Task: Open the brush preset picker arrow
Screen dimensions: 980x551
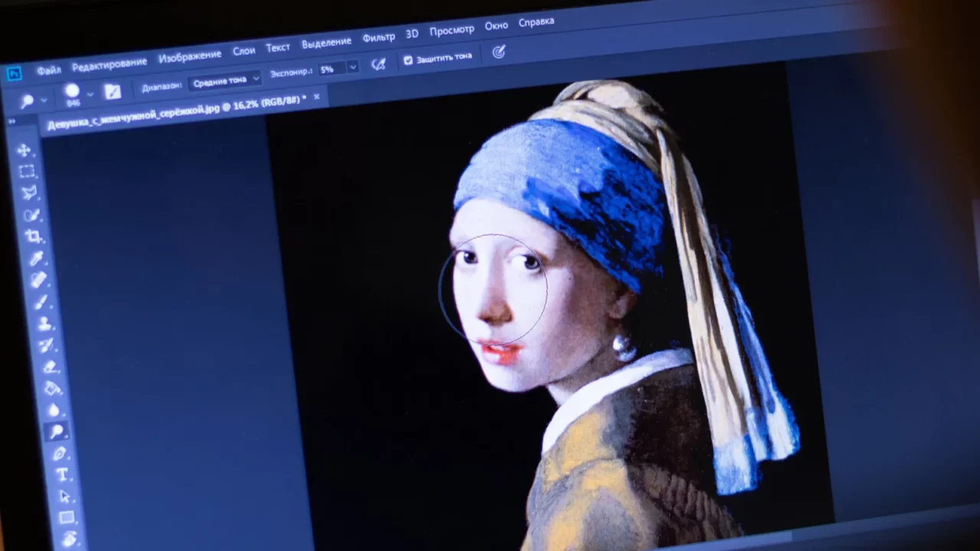Action: click(90, 94)
